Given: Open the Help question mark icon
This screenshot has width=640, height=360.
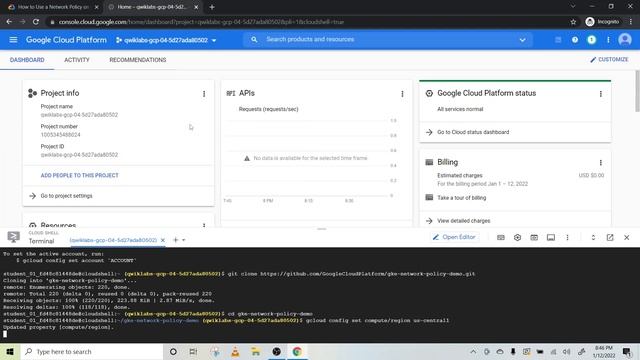Looking at the screenshot, I should (575, 40).
